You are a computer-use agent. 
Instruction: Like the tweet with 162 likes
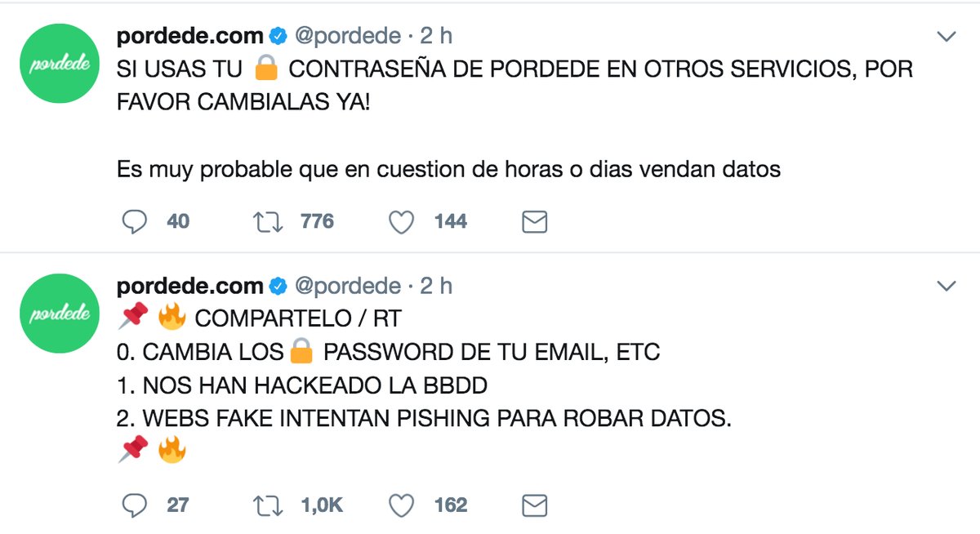tap(401, 505)
